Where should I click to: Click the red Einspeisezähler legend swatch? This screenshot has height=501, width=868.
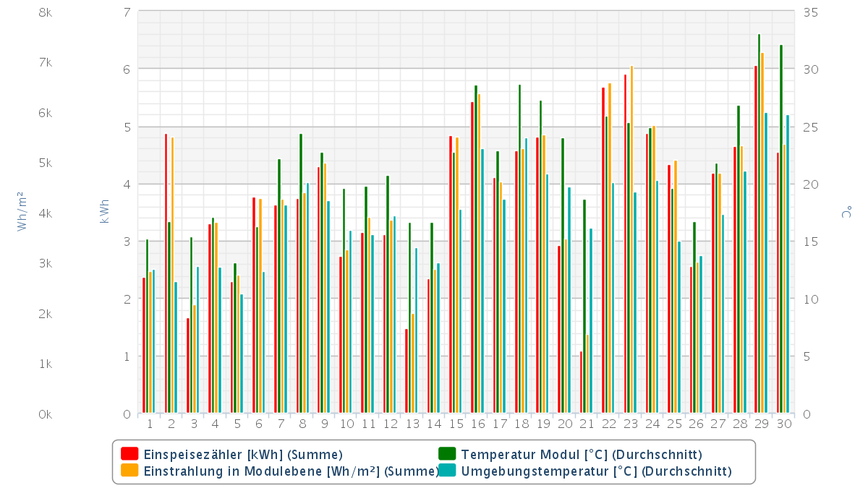[x=129, y=454]
